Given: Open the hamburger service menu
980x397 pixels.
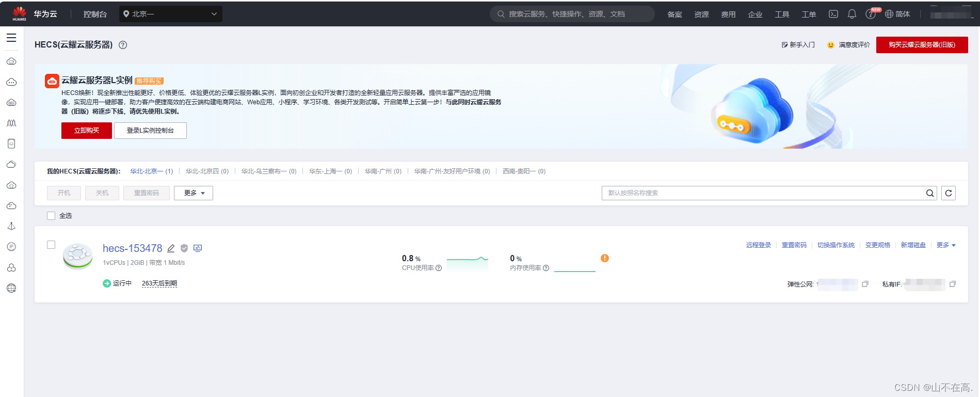Looking at the screenshot, I should (11, 38).
